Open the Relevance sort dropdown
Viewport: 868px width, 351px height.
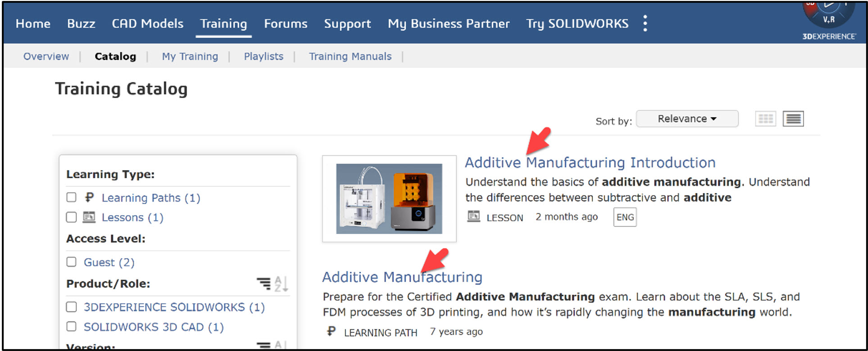click(687, 119)
